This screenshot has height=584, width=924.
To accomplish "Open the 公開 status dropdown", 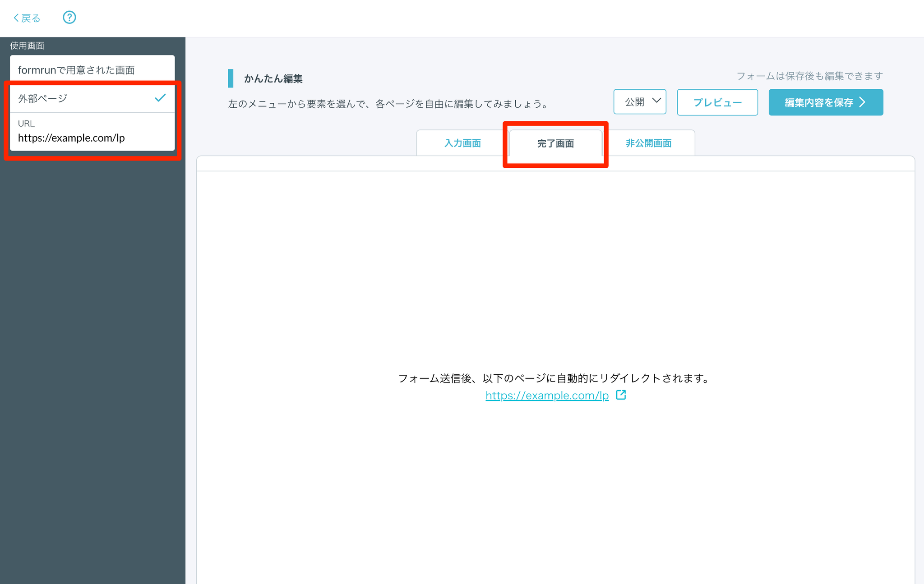I will [x=639, y=102].
